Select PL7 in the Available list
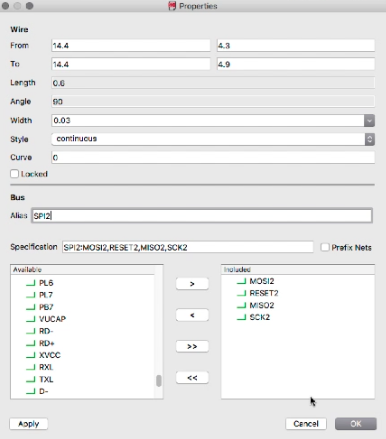 [46, 295]
